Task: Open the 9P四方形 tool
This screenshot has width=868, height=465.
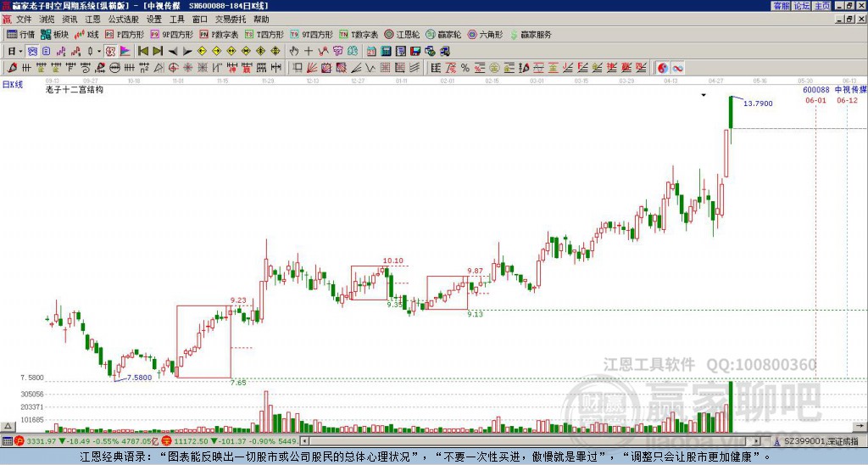Action: 171,34
